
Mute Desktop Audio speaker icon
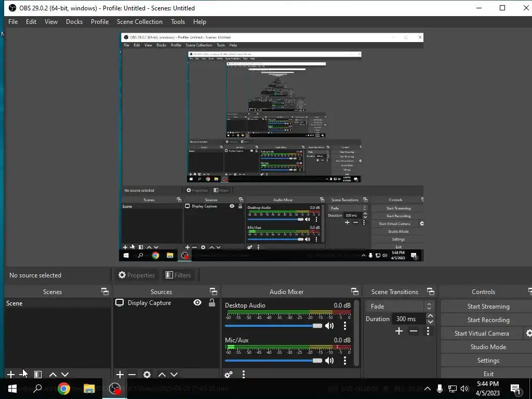tap(329, 326)
